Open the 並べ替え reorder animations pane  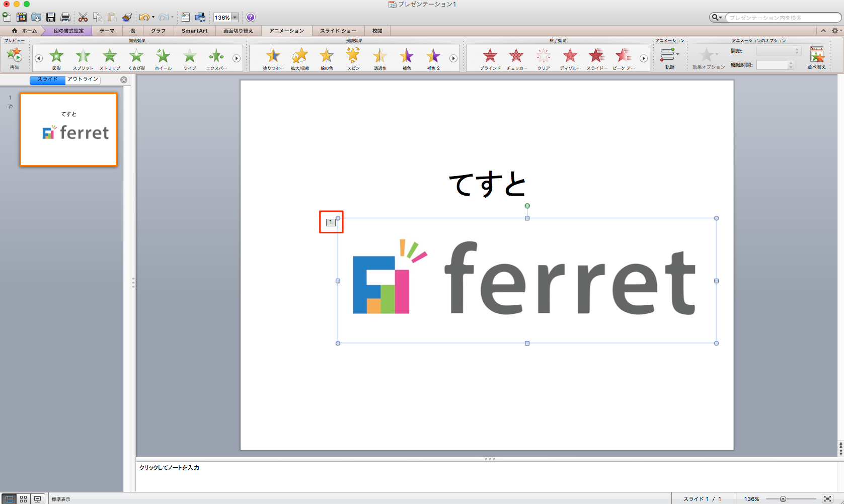pos(817,58)
